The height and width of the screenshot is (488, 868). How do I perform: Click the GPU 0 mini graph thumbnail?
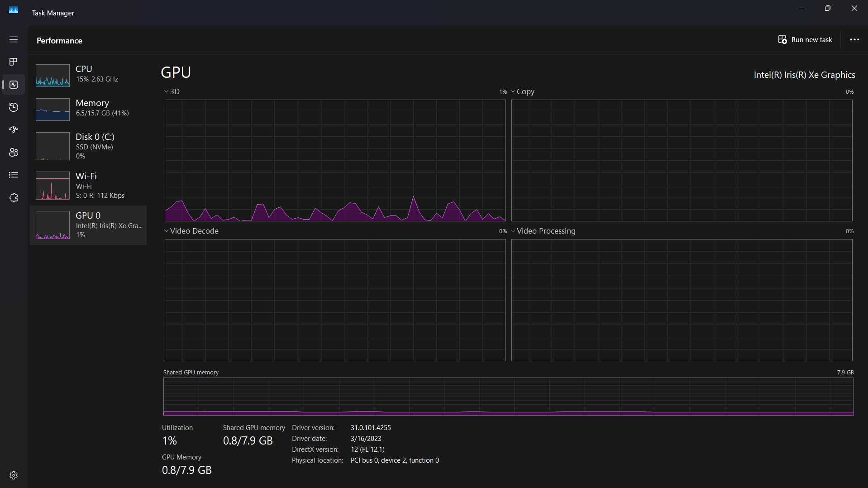[52, 225]
